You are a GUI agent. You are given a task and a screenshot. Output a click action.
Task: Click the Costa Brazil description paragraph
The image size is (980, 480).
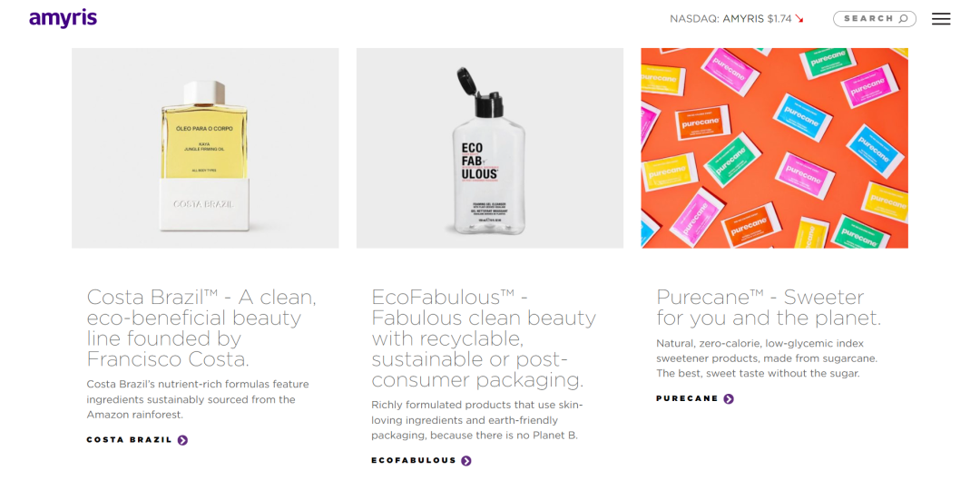[198, 399]
